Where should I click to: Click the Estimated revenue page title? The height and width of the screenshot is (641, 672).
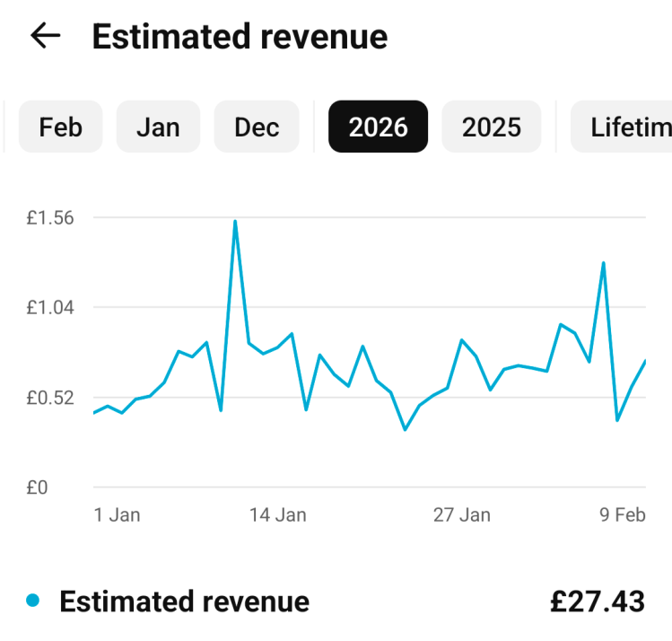[240, 37]
